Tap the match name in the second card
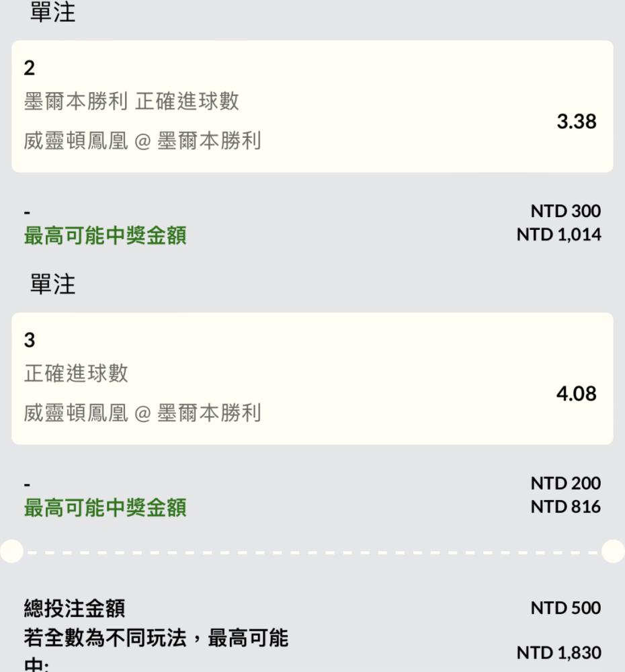This screenshot has width=625, height=672. (x=142, y=413)
